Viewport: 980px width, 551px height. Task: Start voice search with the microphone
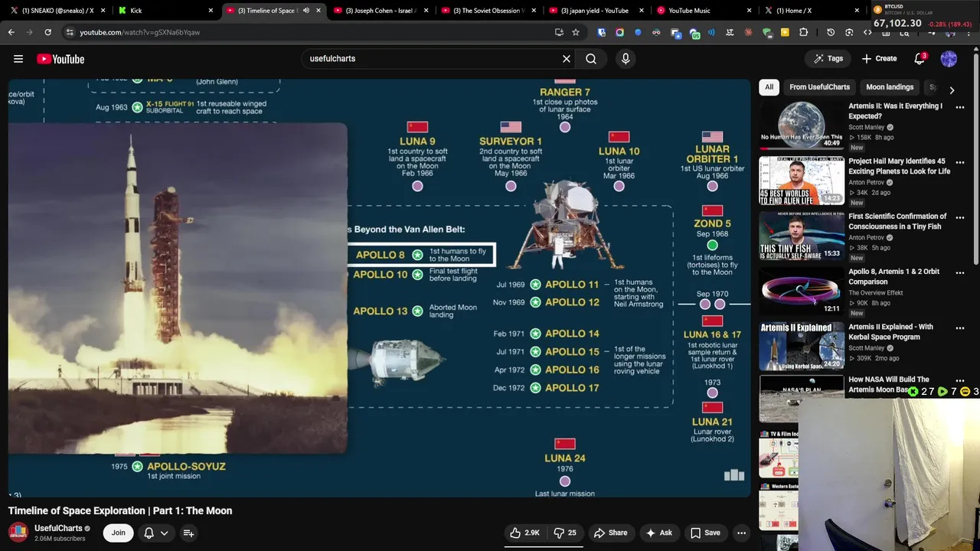click(x=626, y=59)
